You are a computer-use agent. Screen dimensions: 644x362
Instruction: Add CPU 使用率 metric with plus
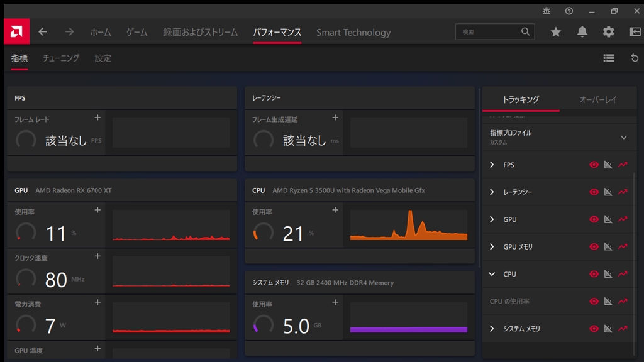click(335, 210)
